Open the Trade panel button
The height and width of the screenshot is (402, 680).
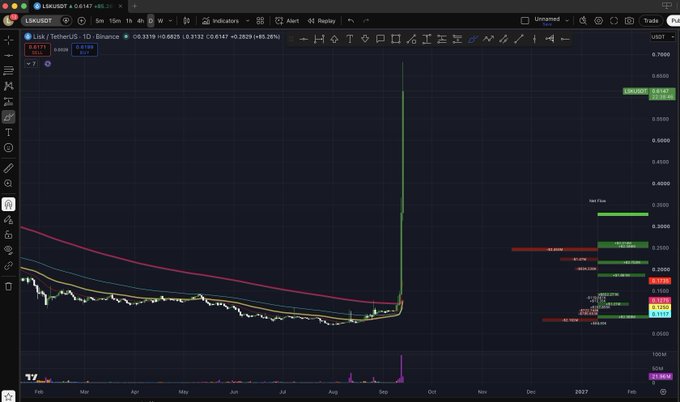tap(651, 20)
